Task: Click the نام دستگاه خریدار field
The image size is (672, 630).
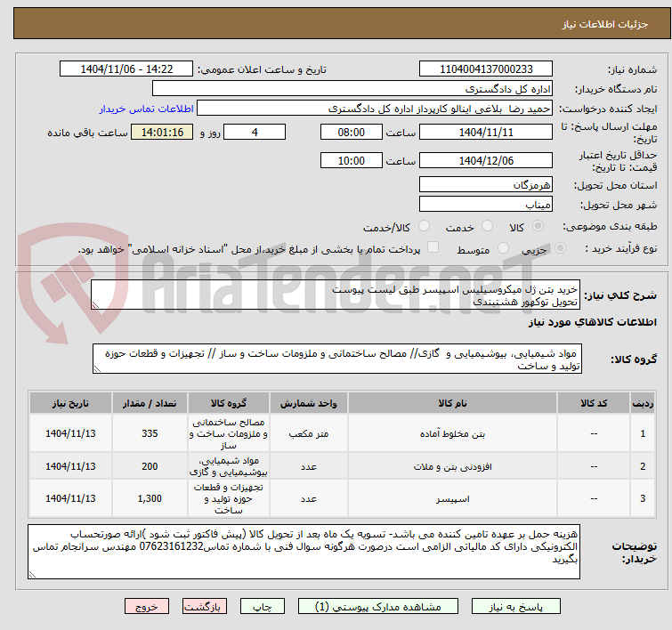Action: [352, 89]
